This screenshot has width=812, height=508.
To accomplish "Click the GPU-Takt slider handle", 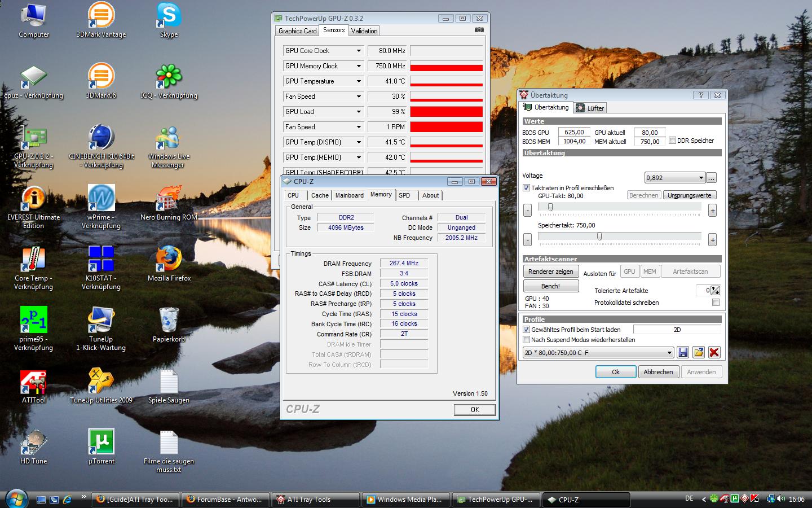I will (x=550, y=207).
